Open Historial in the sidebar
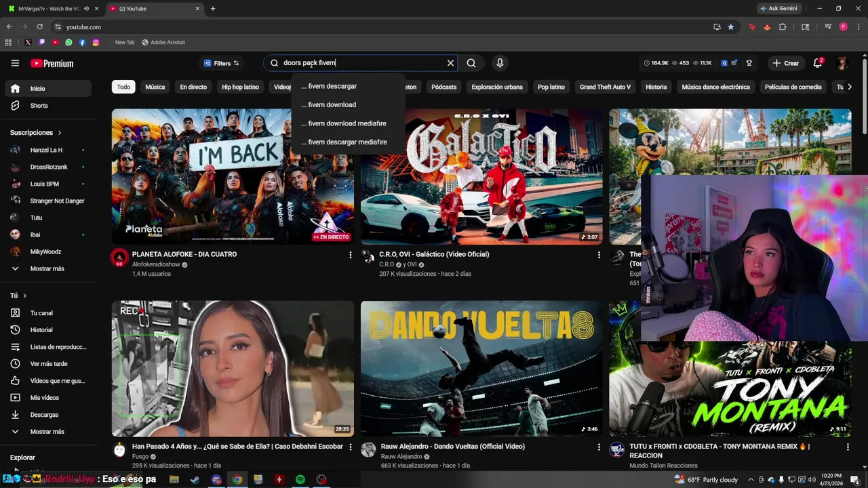Image resolution: width=868 pixels, height=488 pixels. coord(49,330)
